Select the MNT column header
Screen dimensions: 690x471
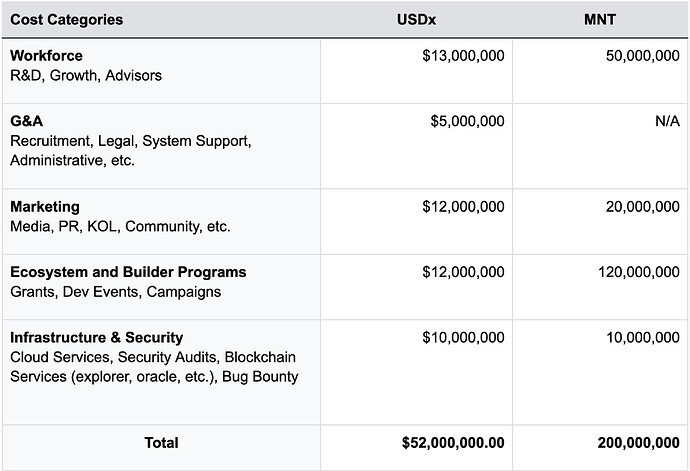[599, 20]
